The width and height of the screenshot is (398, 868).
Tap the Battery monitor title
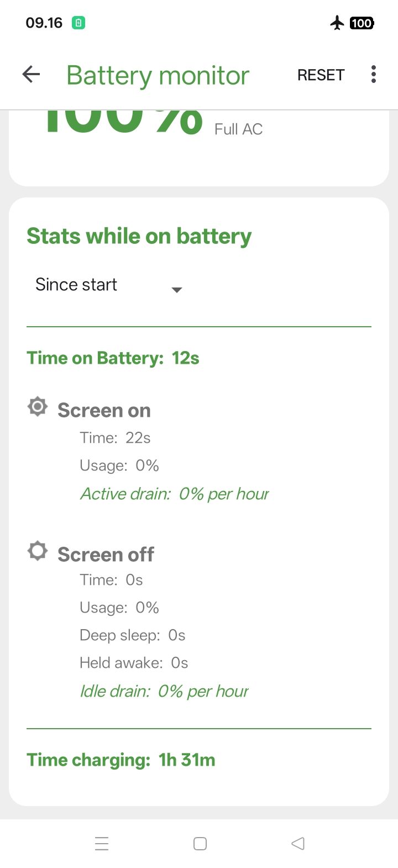[x=158, y=75]
